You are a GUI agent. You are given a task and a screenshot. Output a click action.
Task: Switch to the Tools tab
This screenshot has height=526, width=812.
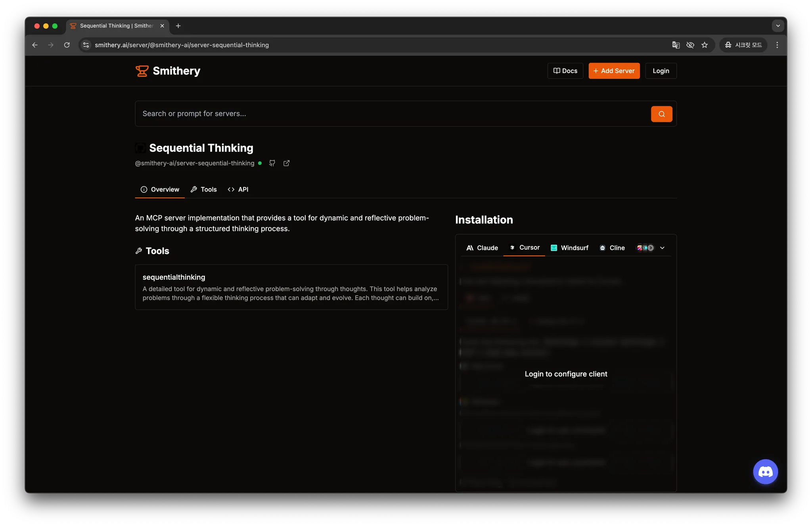tap(203, 190)
